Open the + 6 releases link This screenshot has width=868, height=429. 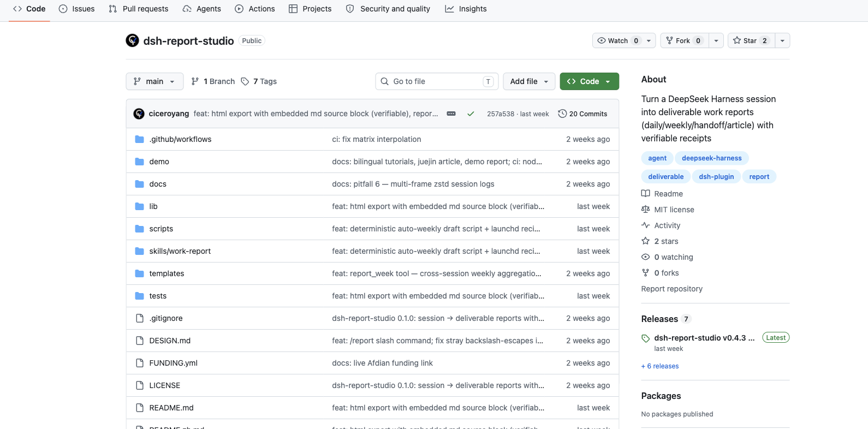pyautogui.click(x=660, y=366)
